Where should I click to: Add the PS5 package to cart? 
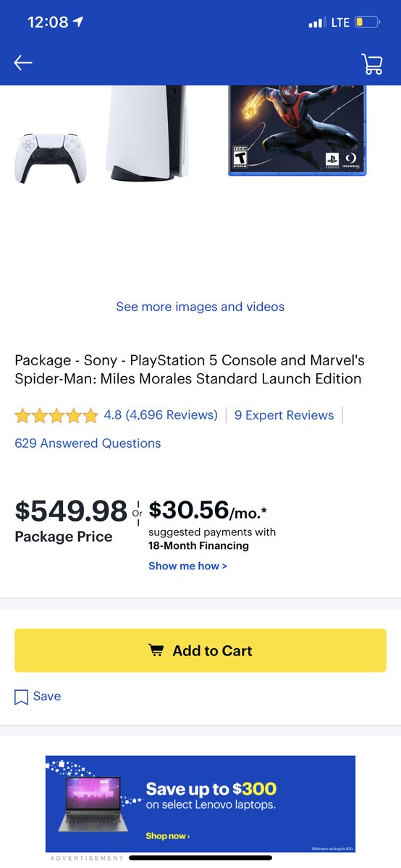(x=200, y=650)
